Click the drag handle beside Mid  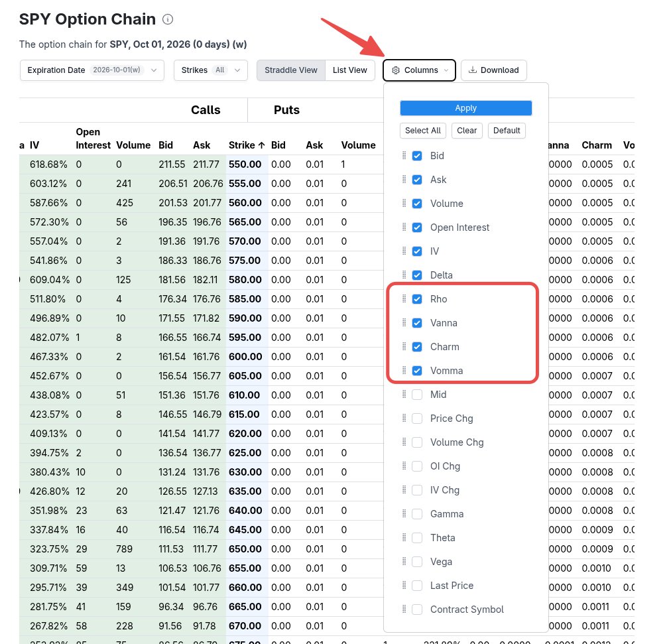404,395
